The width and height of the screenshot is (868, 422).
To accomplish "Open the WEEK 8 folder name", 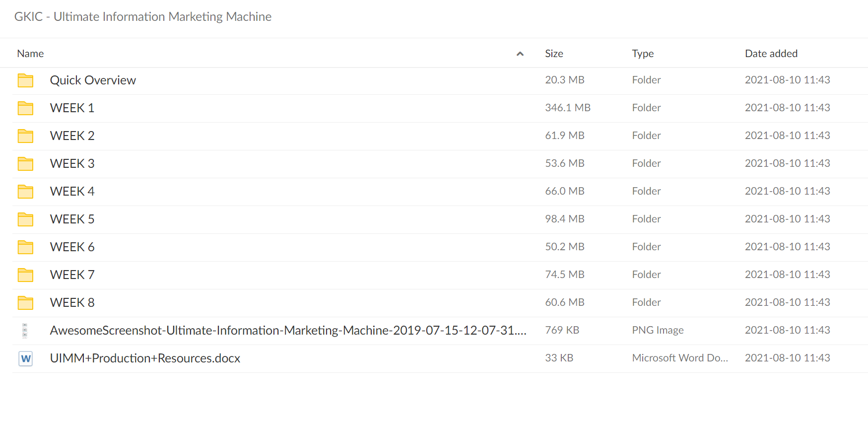I will point(72,303).
